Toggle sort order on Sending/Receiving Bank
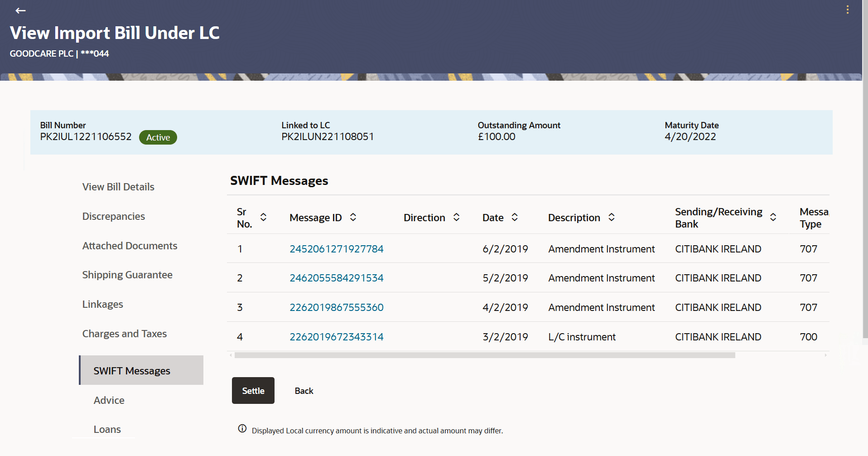 (773, 217)
